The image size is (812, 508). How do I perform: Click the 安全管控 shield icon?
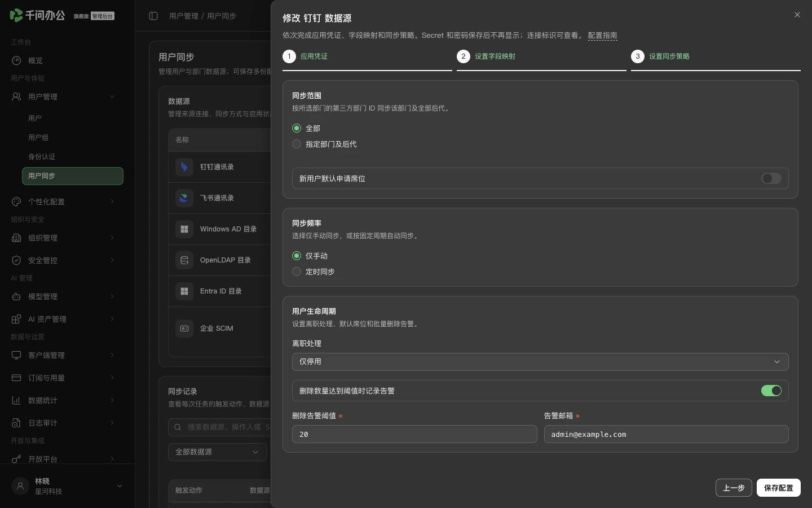[16, 260]
